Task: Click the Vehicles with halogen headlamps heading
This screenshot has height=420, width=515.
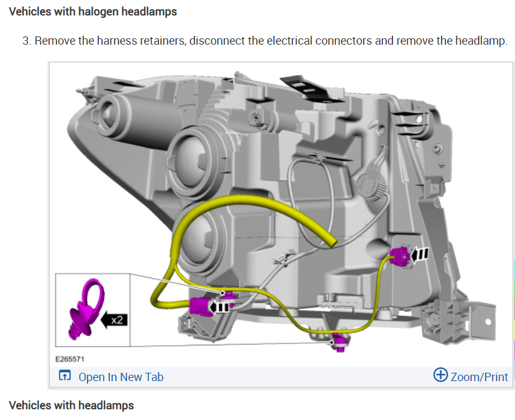Action: 93,11
